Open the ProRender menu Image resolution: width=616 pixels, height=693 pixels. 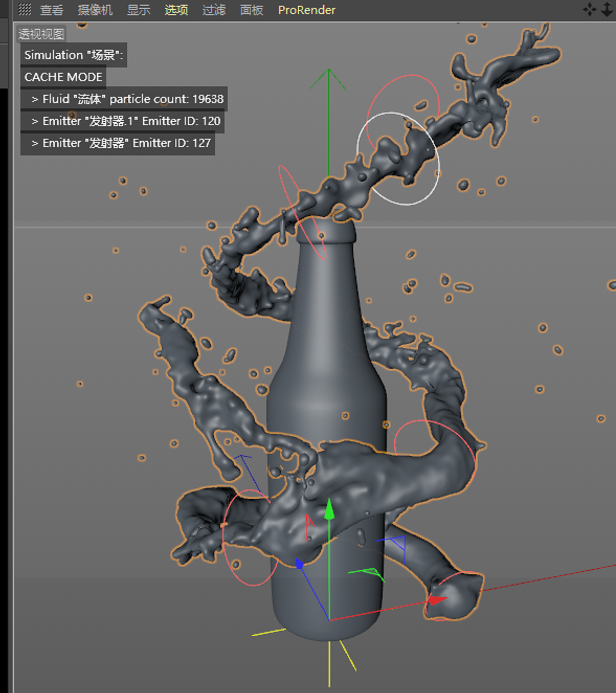pos(307,10)
